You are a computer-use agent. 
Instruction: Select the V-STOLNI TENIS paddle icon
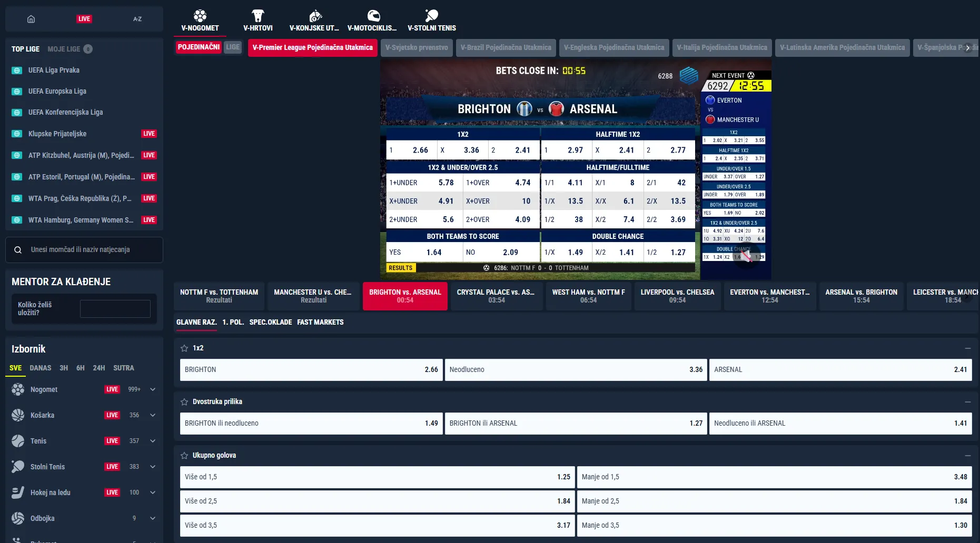[432, 15]
